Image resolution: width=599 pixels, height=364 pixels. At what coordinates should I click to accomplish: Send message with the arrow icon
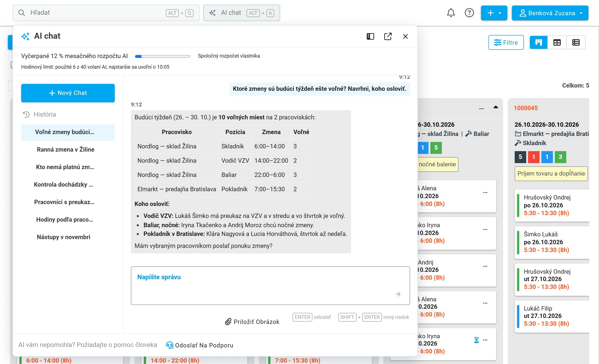pos(398,294)
